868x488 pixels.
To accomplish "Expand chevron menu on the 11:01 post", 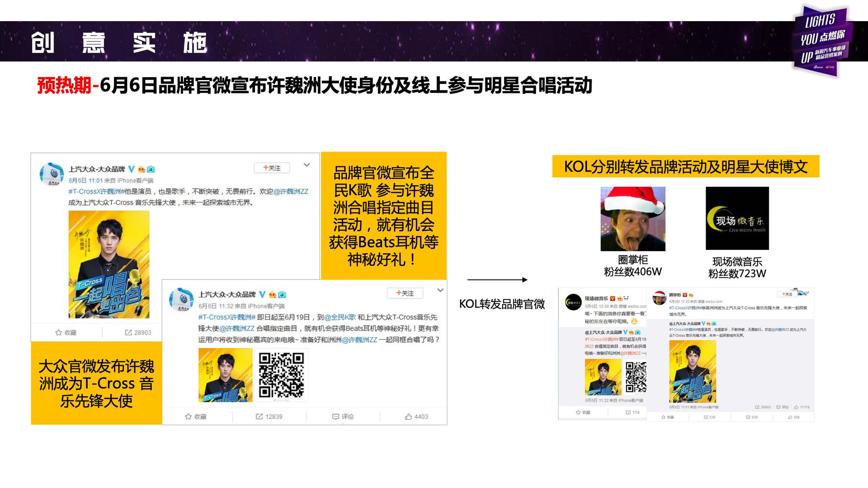I will click(x=306, y=165).
